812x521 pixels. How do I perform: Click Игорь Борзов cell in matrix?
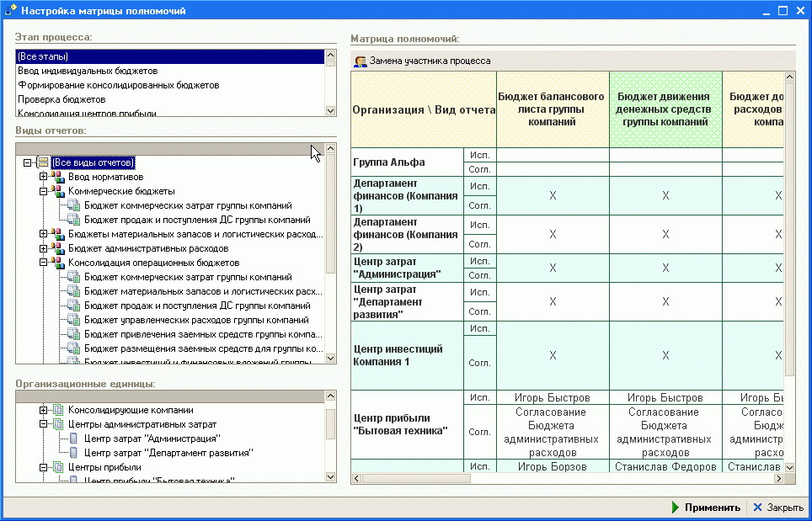553,466
